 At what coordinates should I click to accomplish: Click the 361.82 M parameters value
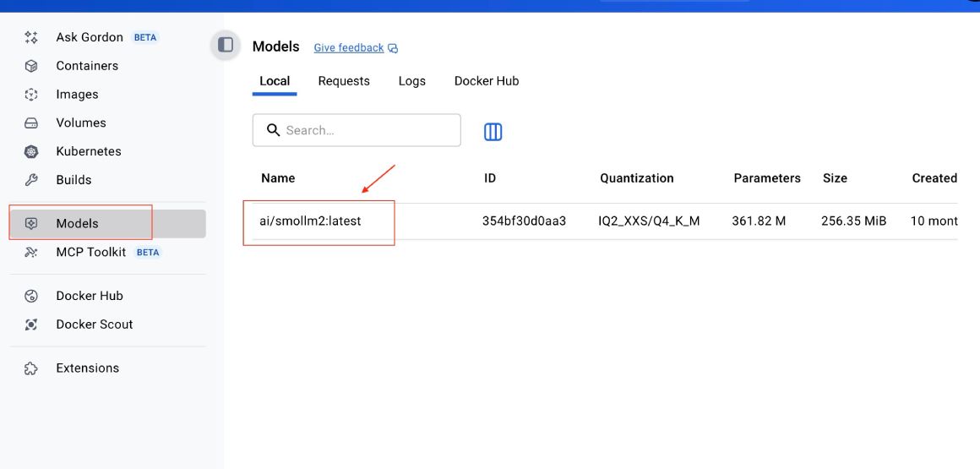tap(759, 221)
